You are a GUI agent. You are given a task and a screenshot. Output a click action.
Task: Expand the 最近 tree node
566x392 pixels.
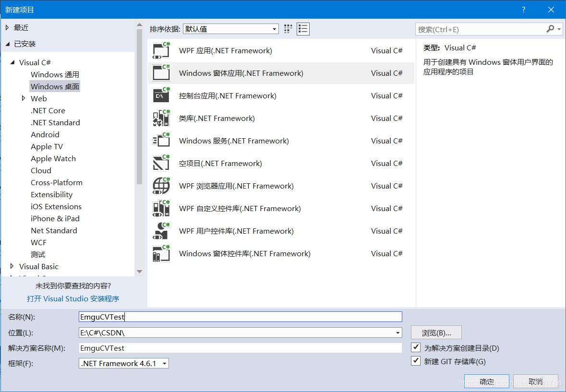point(7,28)
